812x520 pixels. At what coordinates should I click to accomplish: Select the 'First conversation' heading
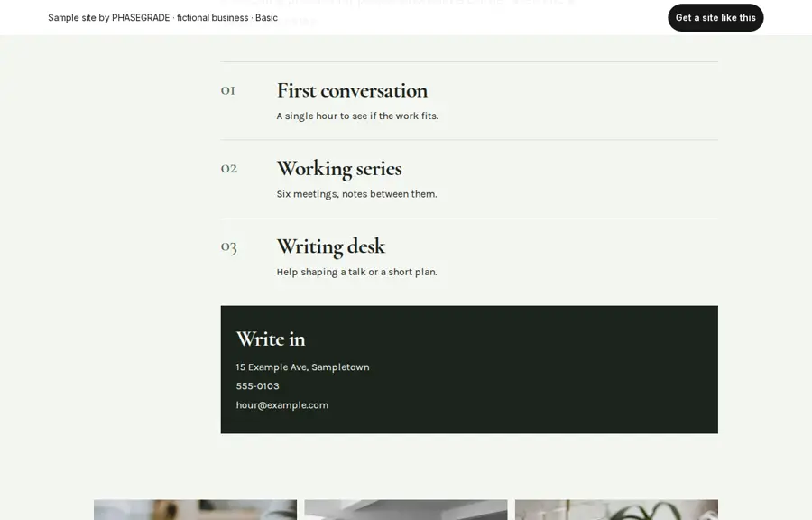tap(352, 90)
